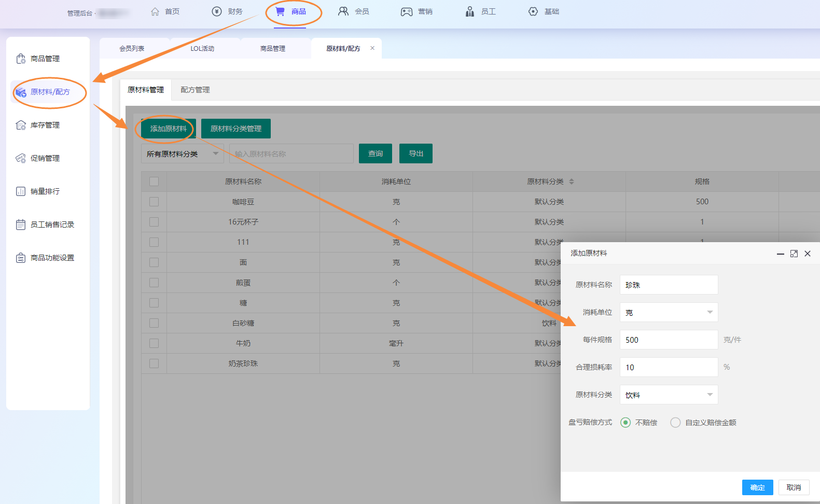The image size is (820, 504).
Task: Click the 确定 confirm button
Action: click(x=757, y=487)
